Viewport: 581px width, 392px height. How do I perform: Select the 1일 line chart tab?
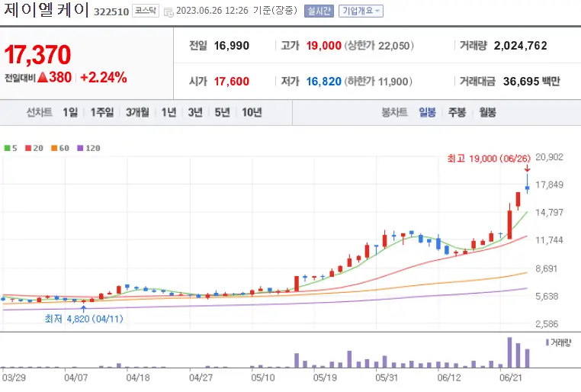pyautogui.click(x=70, y=112)
